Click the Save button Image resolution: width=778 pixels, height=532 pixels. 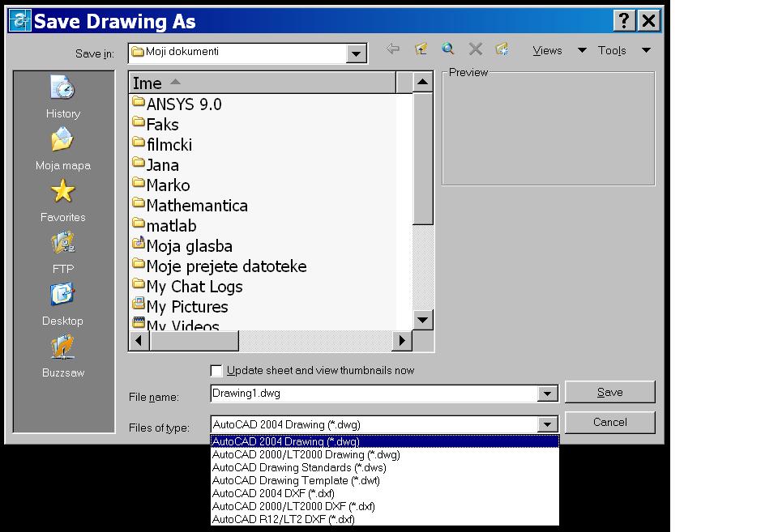pyautogui.click(x=609, y=392)
